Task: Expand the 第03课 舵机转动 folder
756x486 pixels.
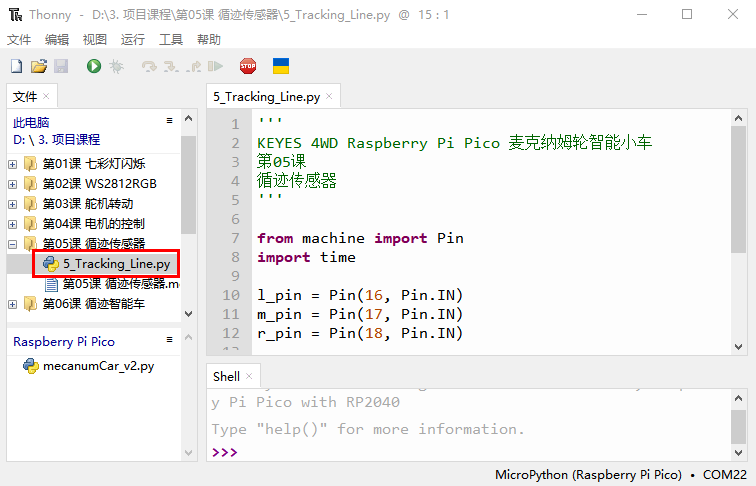Action: pos(13,204)
